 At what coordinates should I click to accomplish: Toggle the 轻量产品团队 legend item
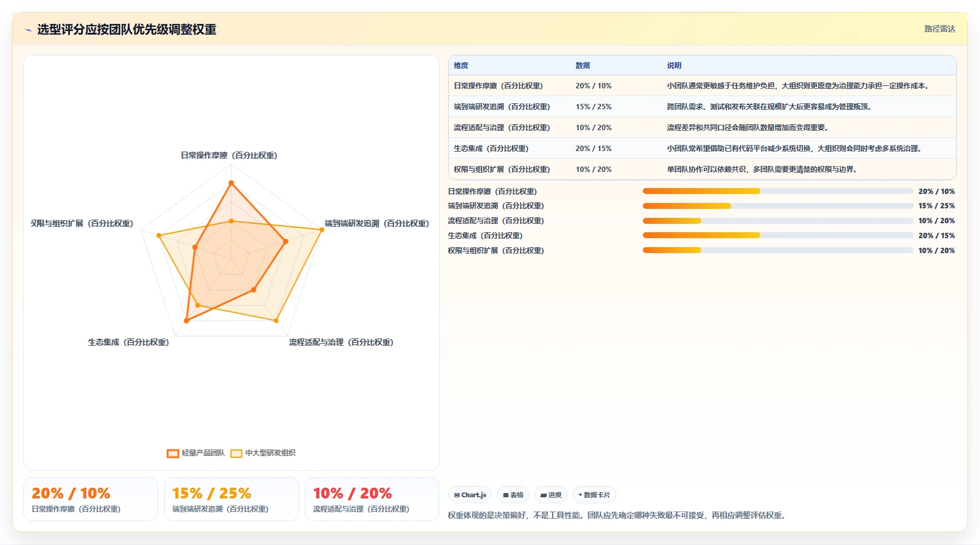tap(196, 453)
